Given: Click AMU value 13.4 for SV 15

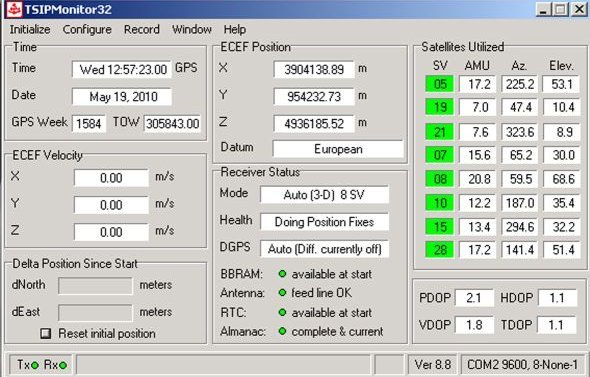Looking at the screenshot, I should 478,227.
